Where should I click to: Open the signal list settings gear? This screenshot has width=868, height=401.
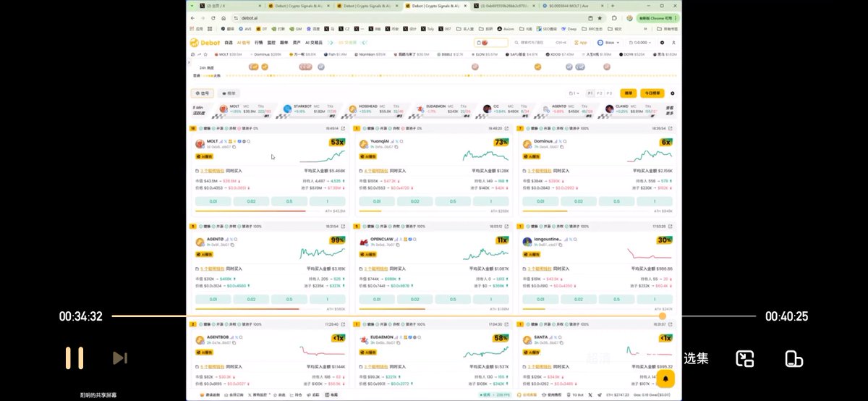tap(673, 93)
